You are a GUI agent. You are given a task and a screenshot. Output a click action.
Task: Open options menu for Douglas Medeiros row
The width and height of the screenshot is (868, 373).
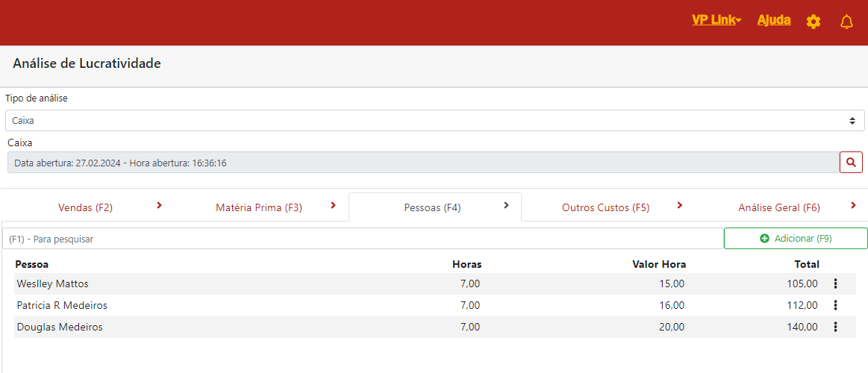[835, 327]
